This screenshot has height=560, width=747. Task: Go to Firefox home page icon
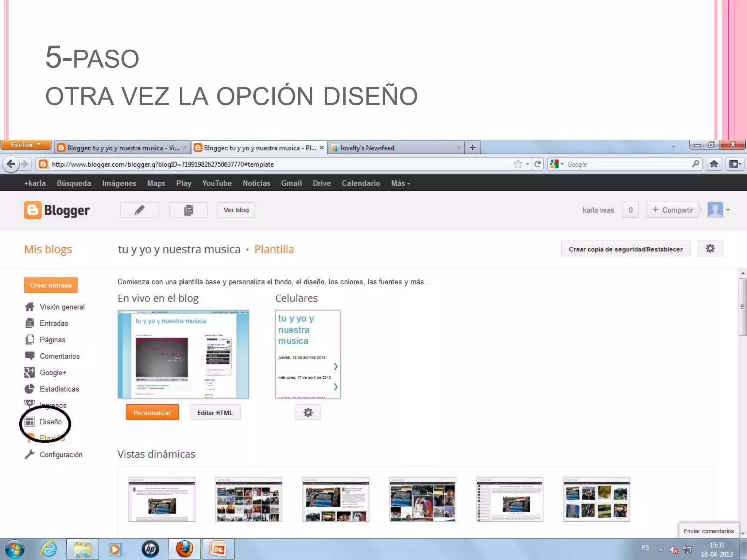point(714,164)
